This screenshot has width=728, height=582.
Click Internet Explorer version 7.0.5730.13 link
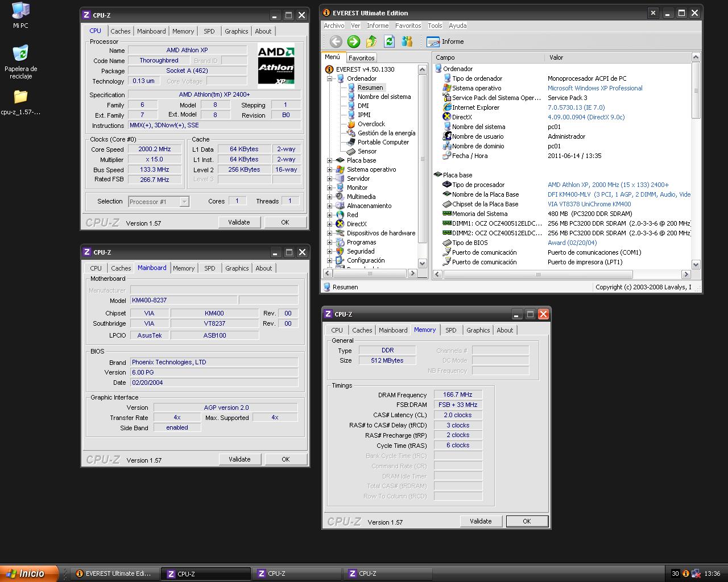click(x=576, y=107)
